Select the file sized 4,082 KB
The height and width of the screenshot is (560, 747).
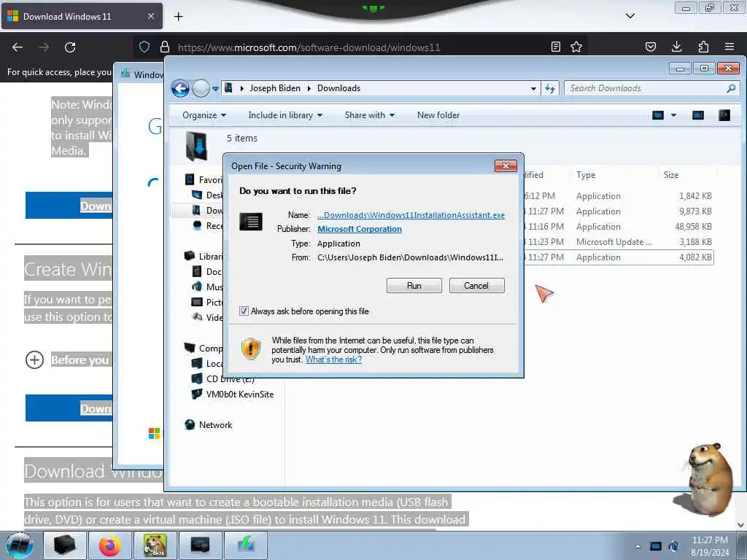tap(618, 257)
